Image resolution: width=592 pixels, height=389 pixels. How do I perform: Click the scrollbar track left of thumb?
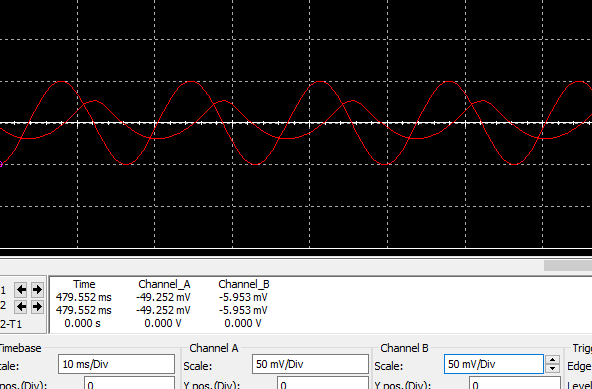click(272, 266)
